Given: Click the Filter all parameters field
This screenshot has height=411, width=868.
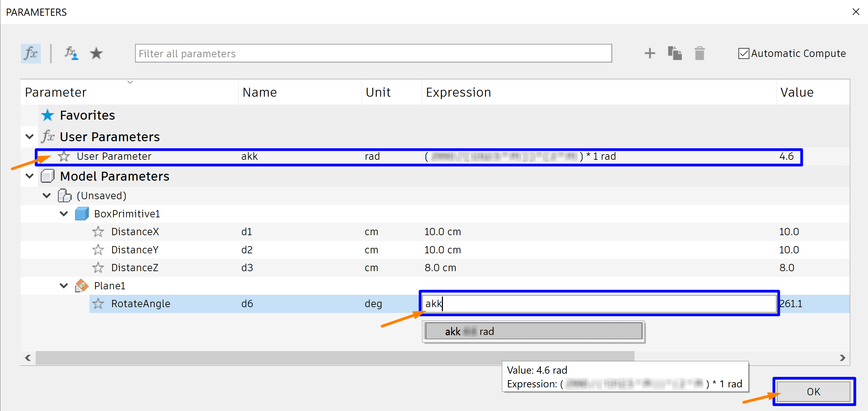Looking at the screenshot, I should tap(373, 53).
